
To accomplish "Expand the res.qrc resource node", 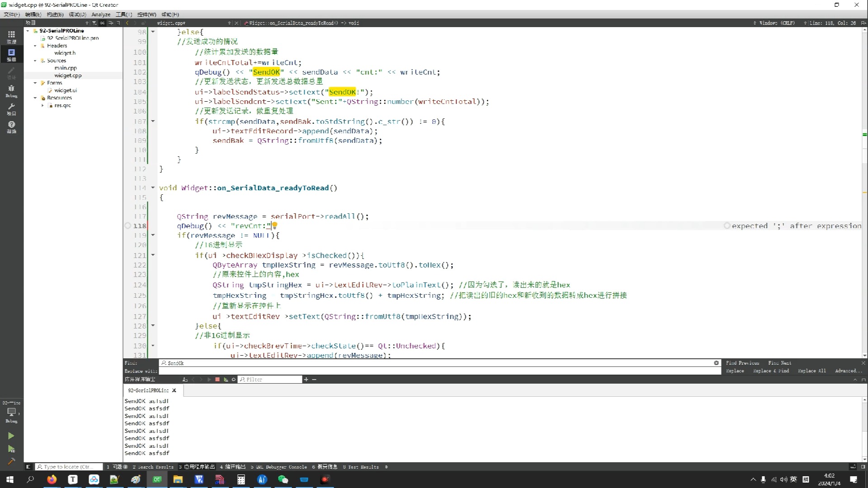I will point(42,105).
